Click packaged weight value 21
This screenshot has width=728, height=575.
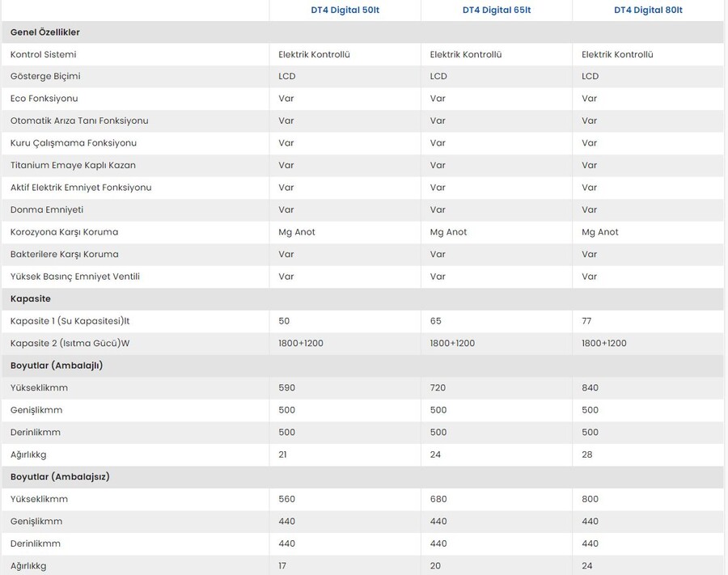coord(283,455)
